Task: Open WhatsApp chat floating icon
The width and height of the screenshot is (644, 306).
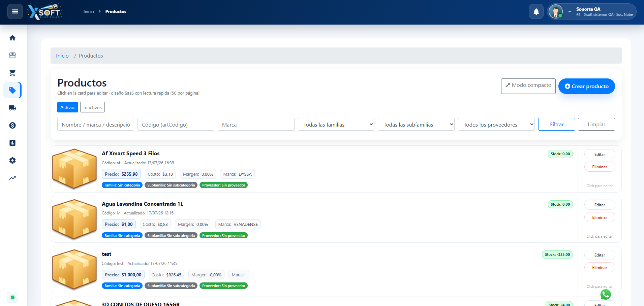Action: tap(606, 295)
